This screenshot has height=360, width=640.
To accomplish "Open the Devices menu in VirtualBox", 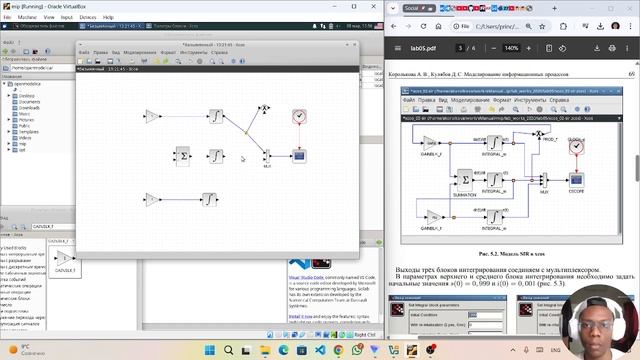I will (88, 17).
